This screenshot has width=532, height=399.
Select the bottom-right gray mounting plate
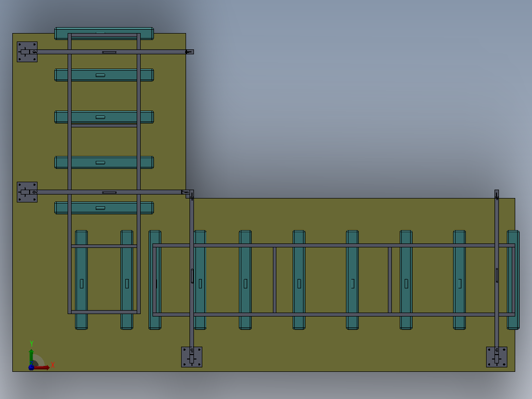(496, 357)
